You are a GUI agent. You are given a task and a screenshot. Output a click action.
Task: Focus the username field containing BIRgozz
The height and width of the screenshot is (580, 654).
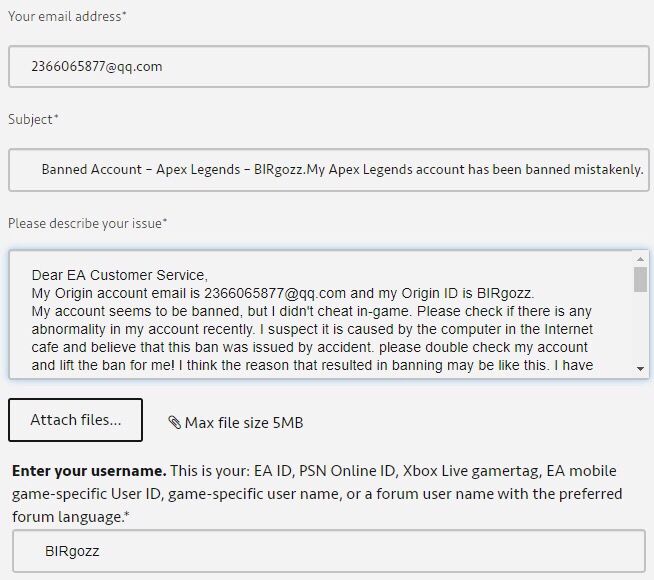[329, 551]
